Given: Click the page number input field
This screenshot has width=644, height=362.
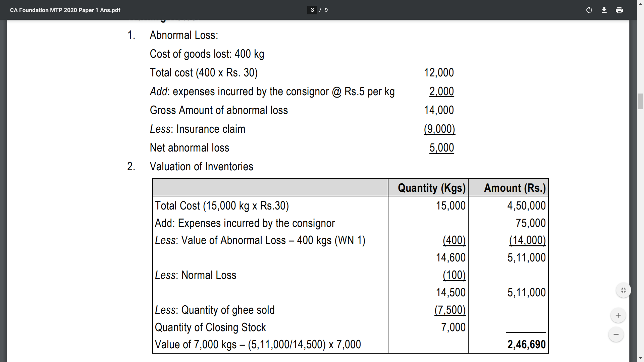Looking at the screenshot, I should click(x=312, y=10).
